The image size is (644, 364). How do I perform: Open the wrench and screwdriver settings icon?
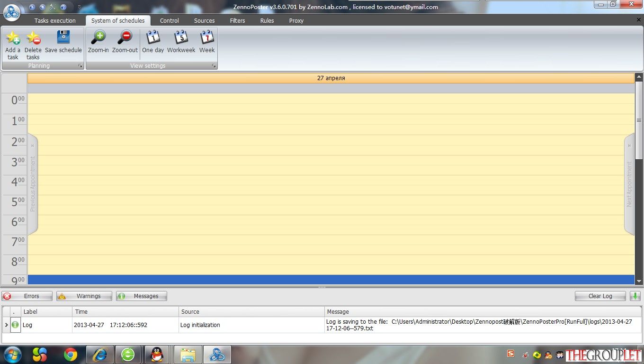[53, 7]
